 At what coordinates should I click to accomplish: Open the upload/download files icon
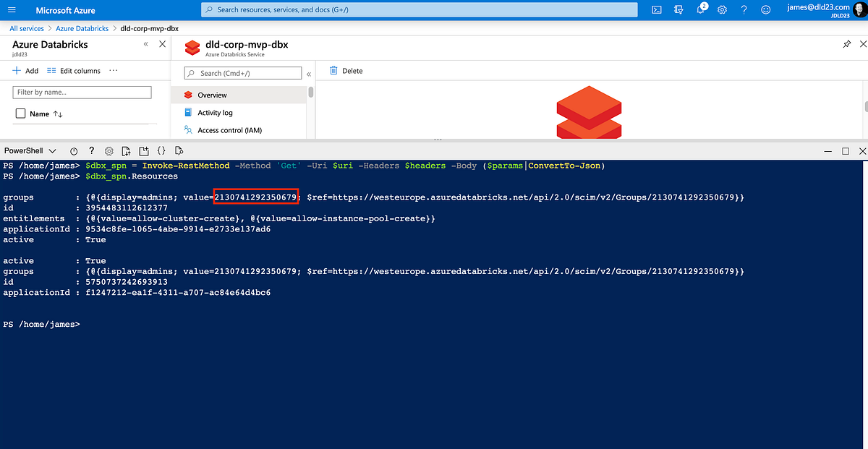[126, 150]
